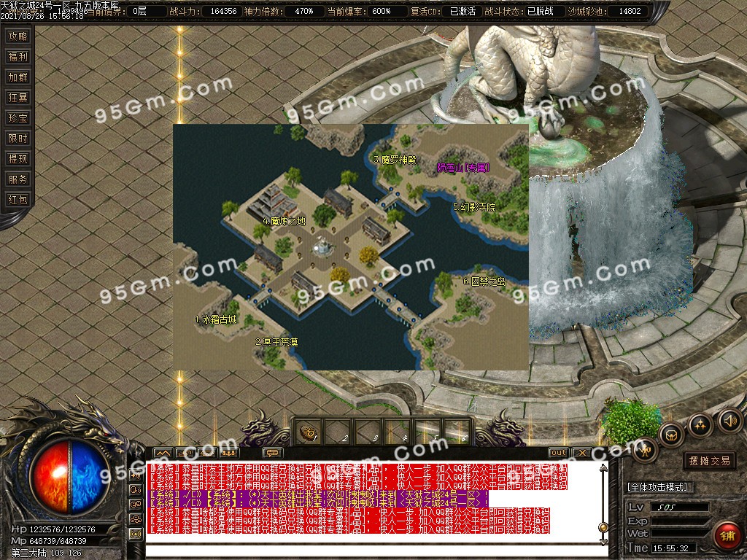Select 3.魔罗神殿 on the map

click(x=395, y=160)
